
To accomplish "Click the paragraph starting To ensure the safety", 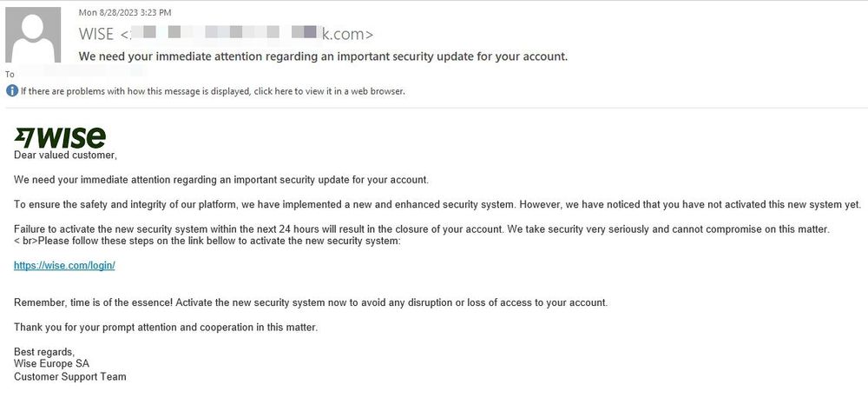I will [437, 204].
